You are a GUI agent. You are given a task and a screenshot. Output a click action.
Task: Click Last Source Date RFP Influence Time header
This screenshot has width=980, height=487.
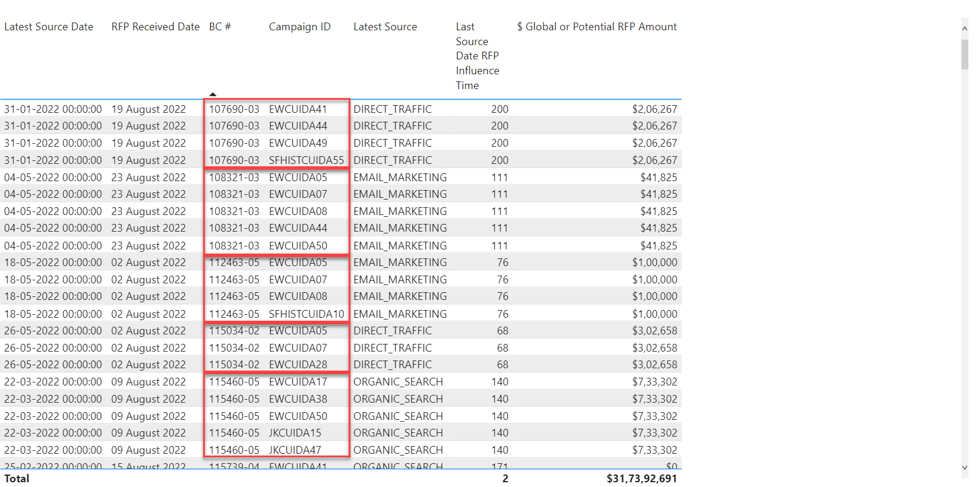[x=477, y=56]
